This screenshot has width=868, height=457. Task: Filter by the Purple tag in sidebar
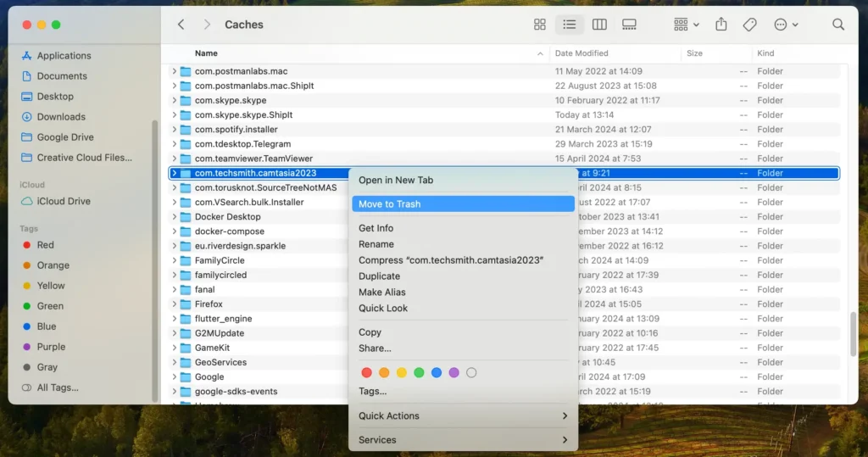pos(44,347)
